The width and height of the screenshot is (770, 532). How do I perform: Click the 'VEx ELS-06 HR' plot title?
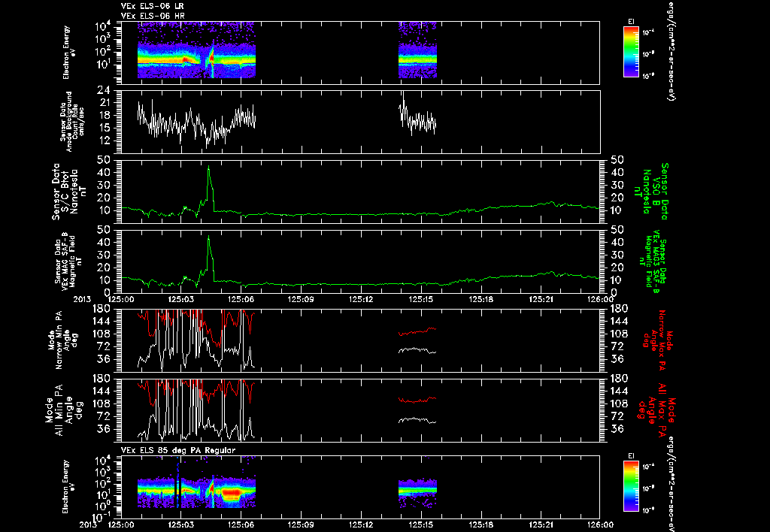pos(153,17)
